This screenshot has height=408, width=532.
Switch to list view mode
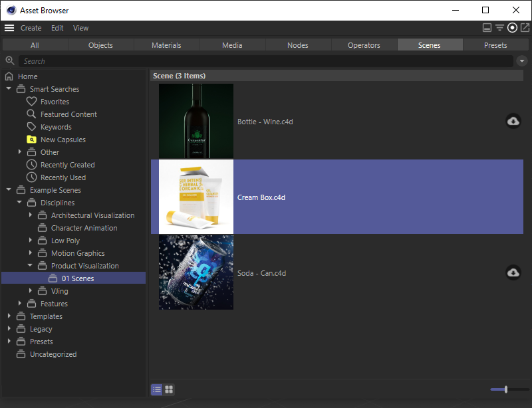tap(157, 389)
